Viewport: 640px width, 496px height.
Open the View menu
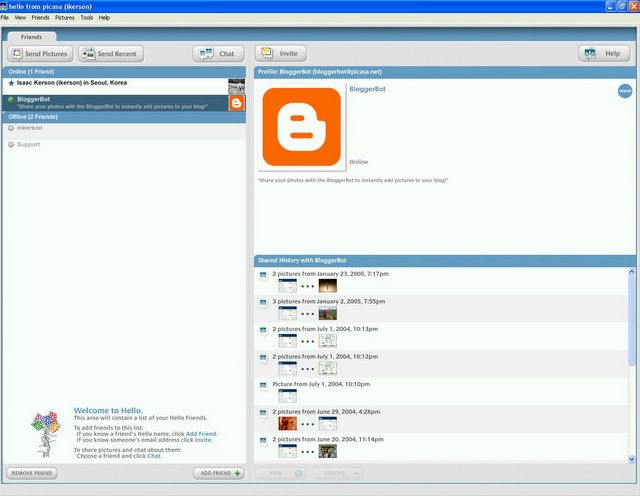20,18
